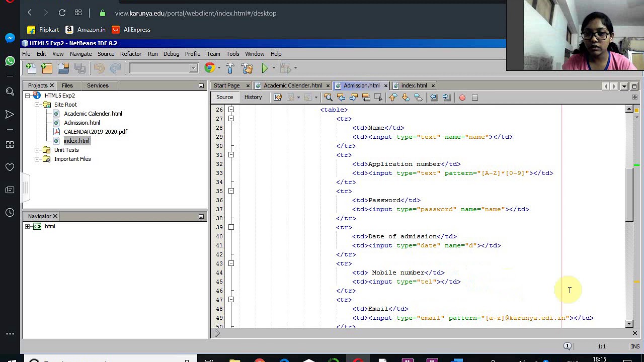This screenshot has width=644, height=362.
Task: Open WhatsApp in Opera sidebar
Action: click(10, 61)
